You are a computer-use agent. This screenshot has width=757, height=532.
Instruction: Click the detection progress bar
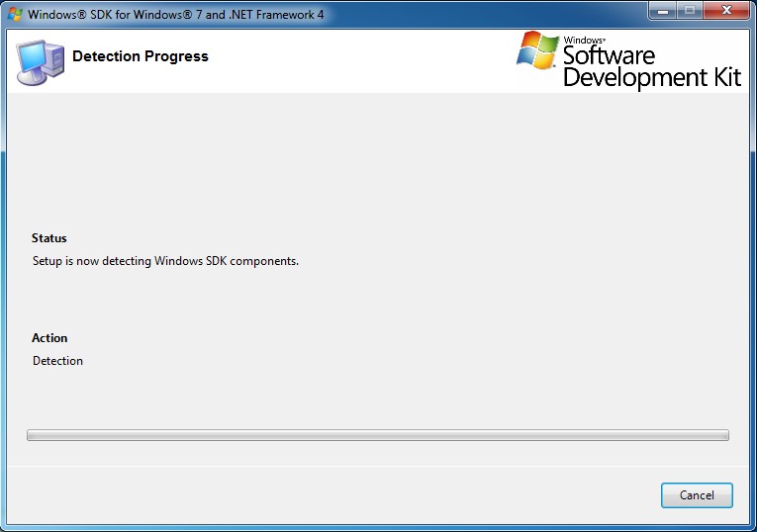coord(378,435)
